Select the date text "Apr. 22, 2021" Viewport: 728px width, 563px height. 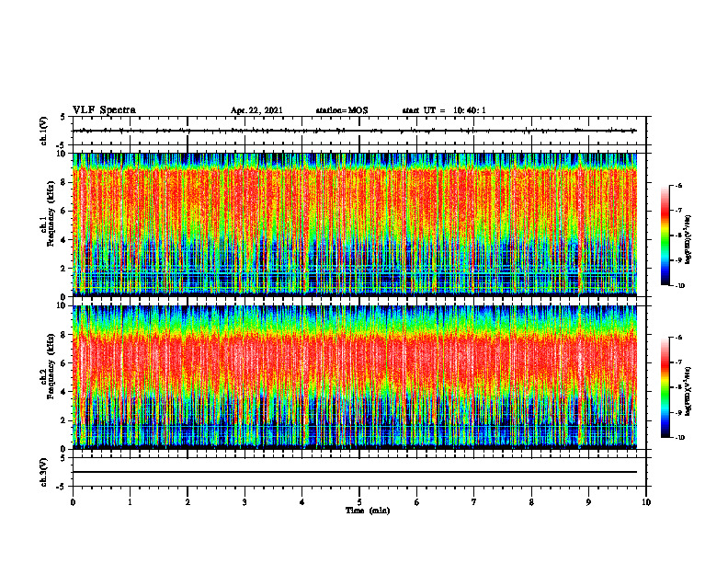click(x=256, y=110)
